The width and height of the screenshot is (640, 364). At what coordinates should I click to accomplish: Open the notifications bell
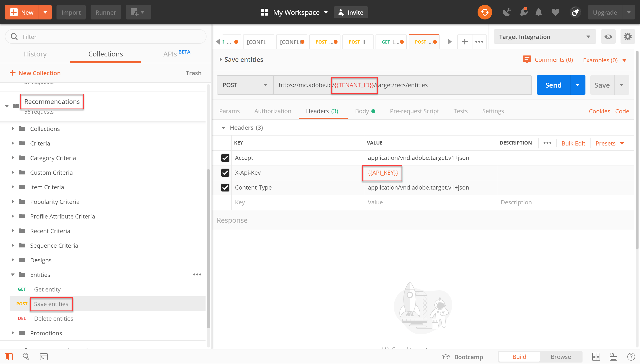pos(538,12)
